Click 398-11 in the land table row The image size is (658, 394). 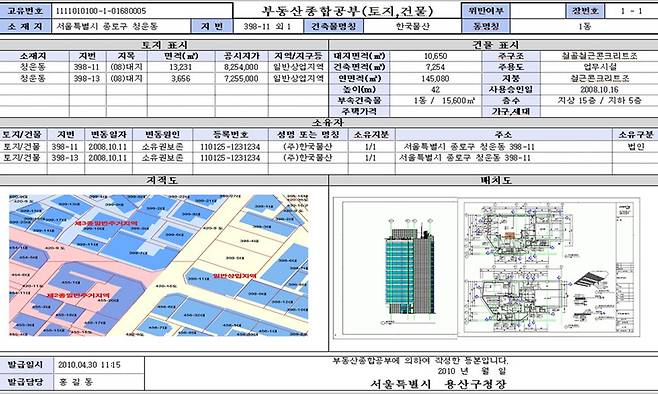tap(86, 67)
